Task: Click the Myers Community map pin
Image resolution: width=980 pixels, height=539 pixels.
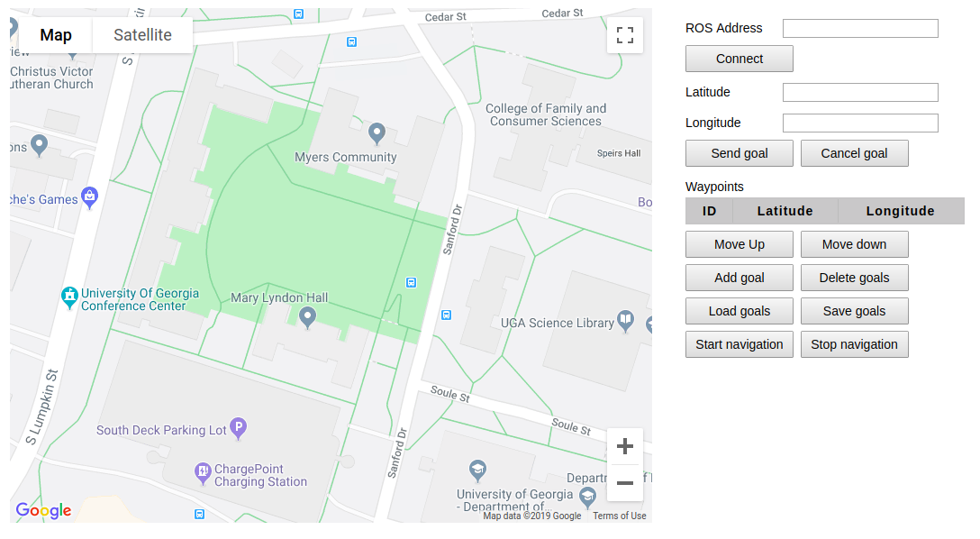Action: (x=377, y=133)
